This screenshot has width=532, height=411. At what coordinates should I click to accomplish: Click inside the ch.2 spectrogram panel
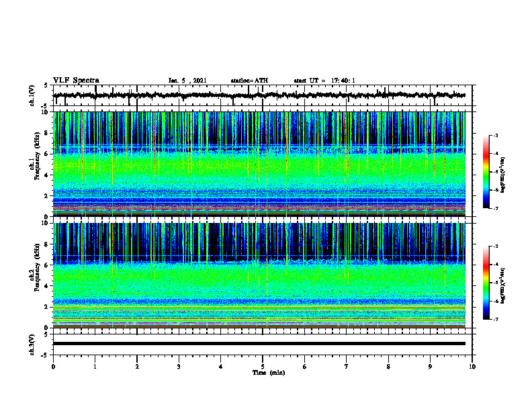pyautogui.click(x=259, y=275)
